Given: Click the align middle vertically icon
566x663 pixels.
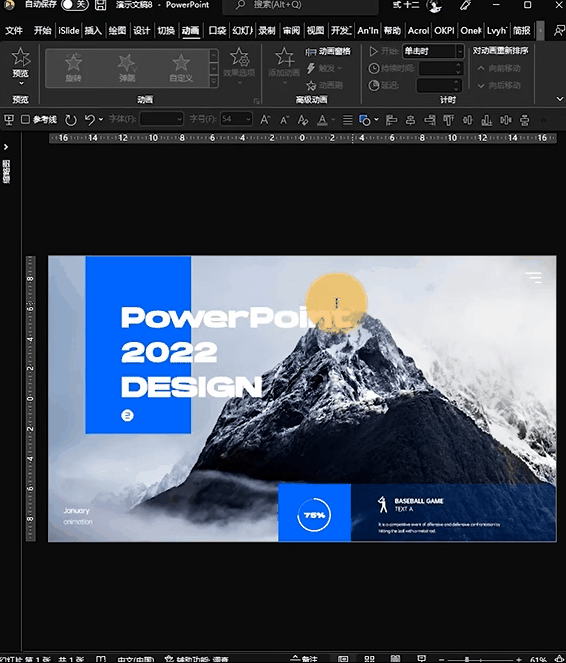Looking at the screenshot, I should [468, 121].
